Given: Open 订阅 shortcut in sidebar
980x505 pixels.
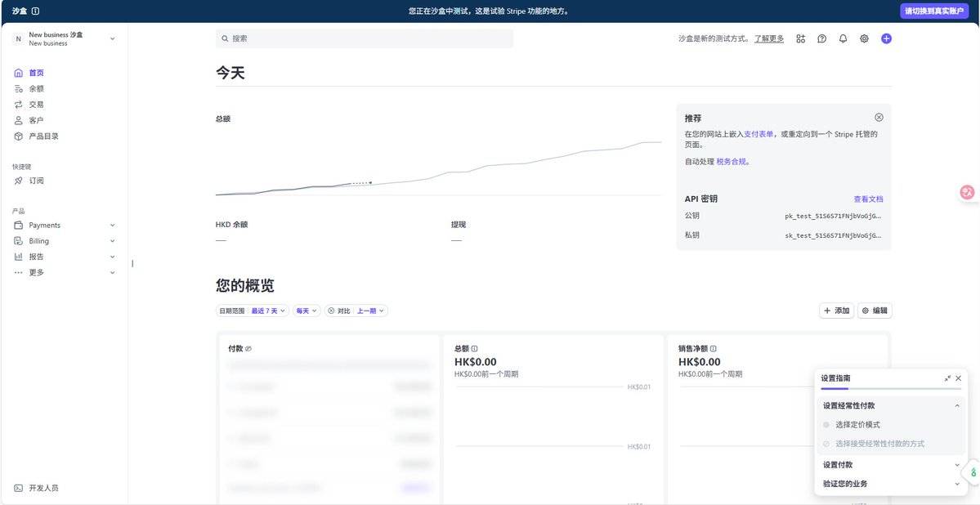Looking at the screenshot, I should [x=36, y=181].
